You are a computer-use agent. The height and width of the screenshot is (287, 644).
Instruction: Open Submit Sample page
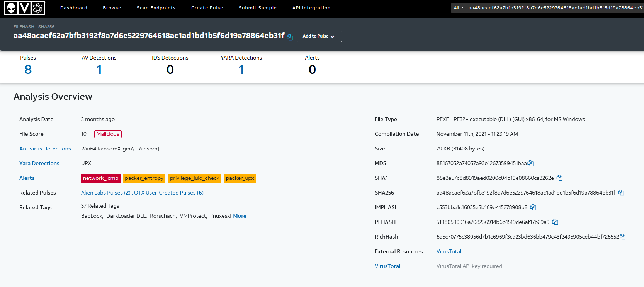pos(258,8)
